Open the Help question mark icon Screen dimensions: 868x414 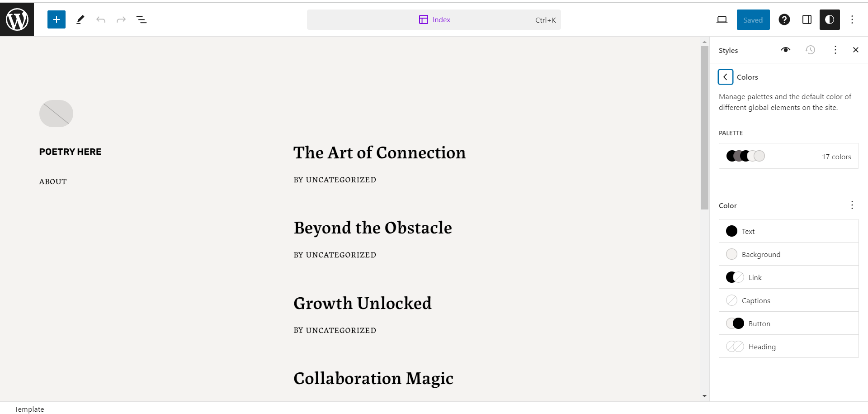pyautogui.click(x=784, y=19)
